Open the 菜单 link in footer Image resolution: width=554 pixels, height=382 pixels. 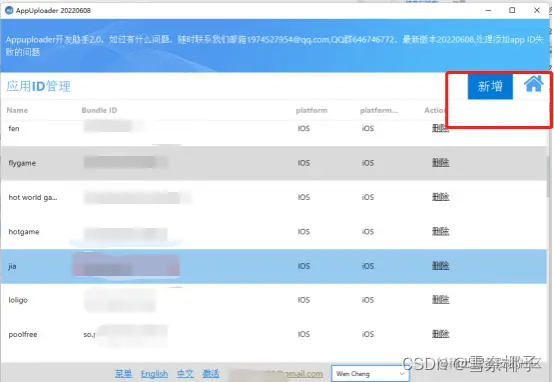click(x=123, y=374)
